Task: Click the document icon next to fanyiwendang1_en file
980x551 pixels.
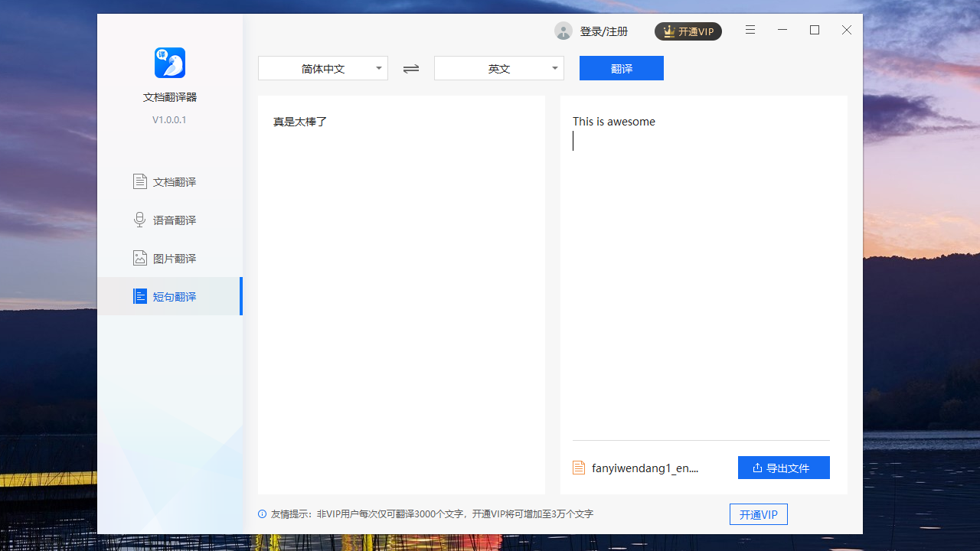Action: tap(579, 467)
